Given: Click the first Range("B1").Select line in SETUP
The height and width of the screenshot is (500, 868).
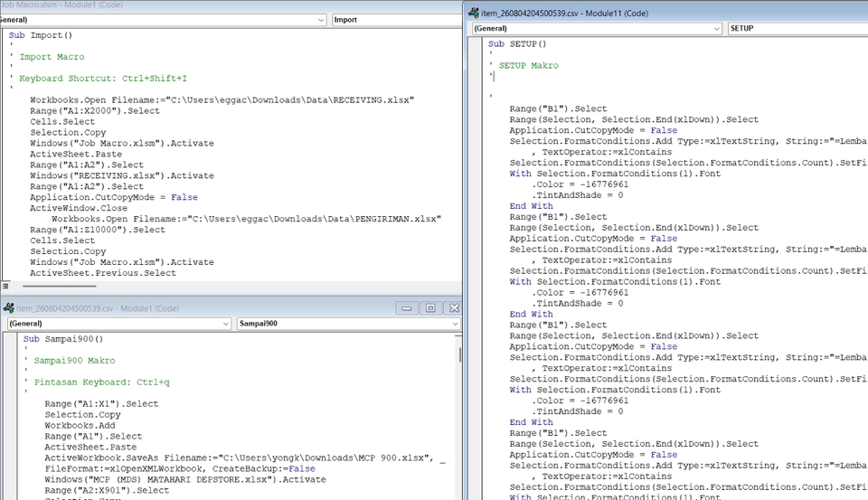Looking at the screenshot, I should 558,108.
